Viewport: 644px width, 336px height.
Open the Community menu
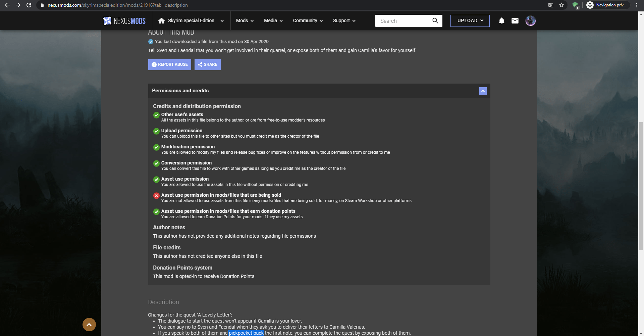click(308, 21)
